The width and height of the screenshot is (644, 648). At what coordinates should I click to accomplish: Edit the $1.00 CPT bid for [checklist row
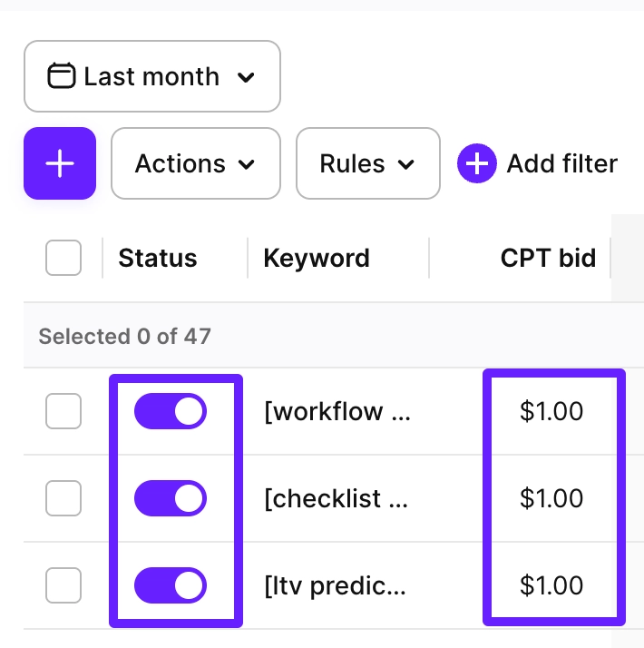point(551,498)
